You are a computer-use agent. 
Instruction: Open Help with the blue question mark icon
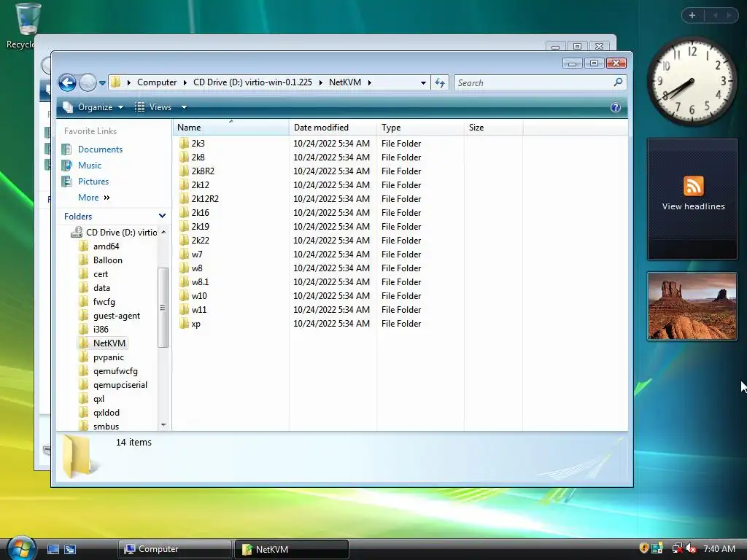(615, 107)
